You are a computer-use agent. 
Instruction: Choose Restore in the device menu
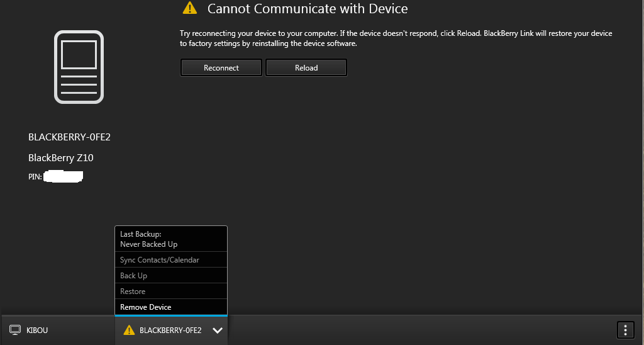coord(133,291)
